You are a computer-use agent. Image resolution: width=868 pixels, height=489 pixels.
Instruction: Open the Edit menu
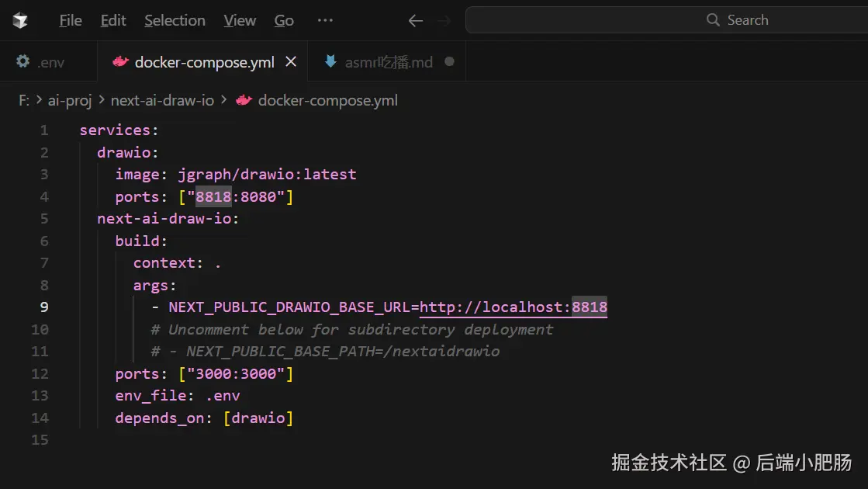click(113, 20)
